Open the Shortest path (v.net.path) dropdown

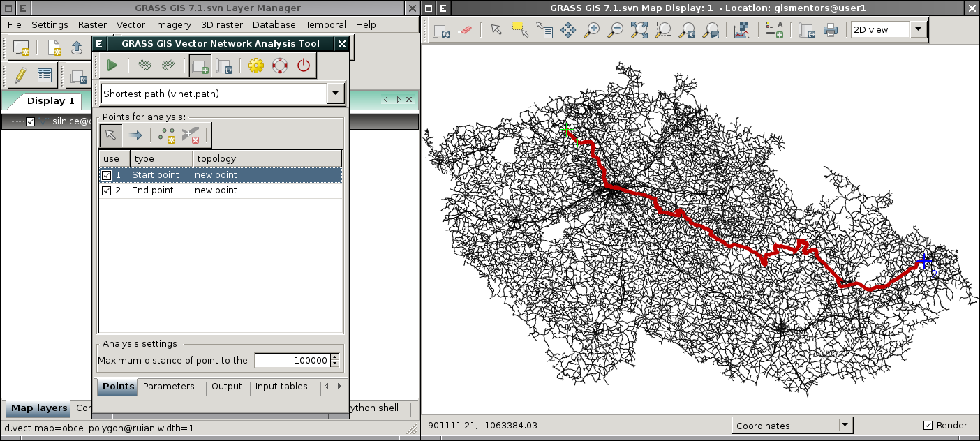pyautogui.click(x=336, y=94)
